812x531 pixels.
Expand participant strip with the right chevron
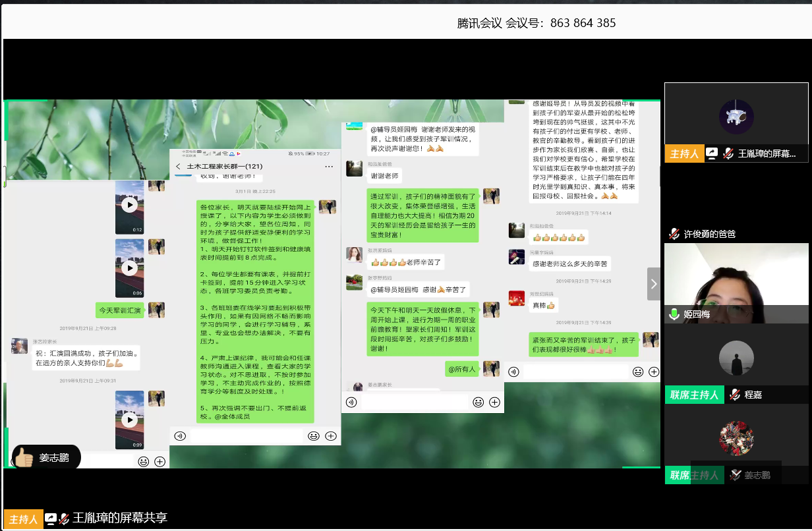(653, 284)
